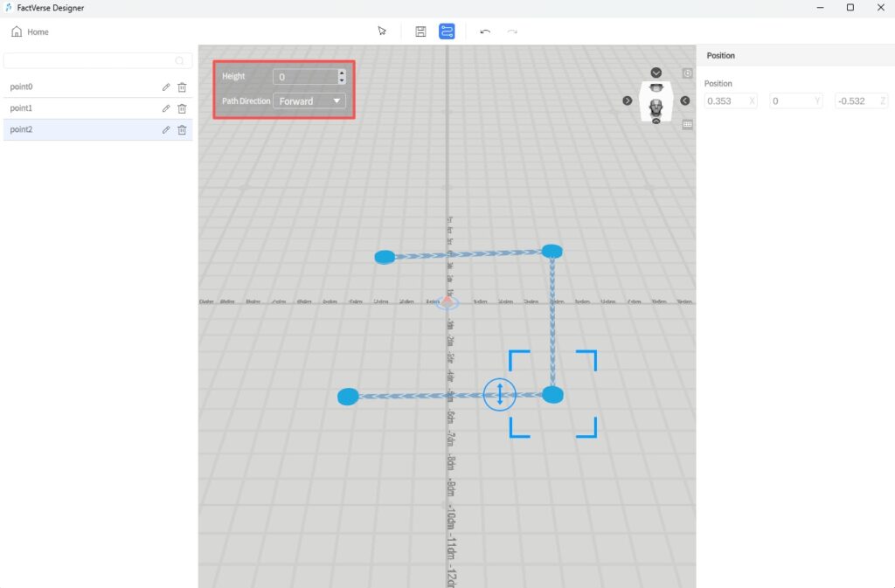This screenshot has height=588, width=895.
Task: Edit point0 using its pencil icon
Action: tap(165, 86)
